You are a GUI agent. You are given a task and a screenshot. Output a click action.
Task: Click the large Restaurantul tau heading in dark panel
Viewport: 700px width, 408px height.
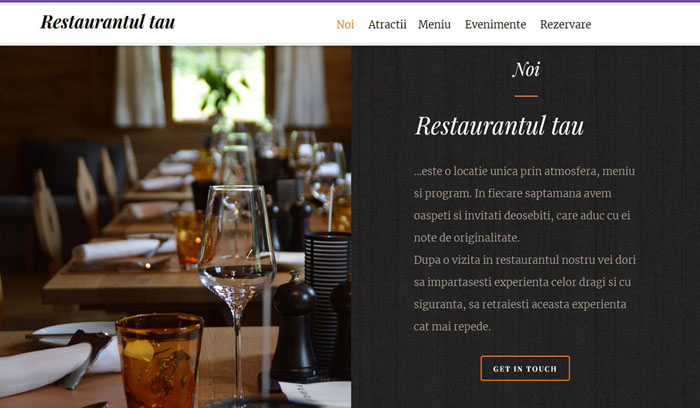500,125
